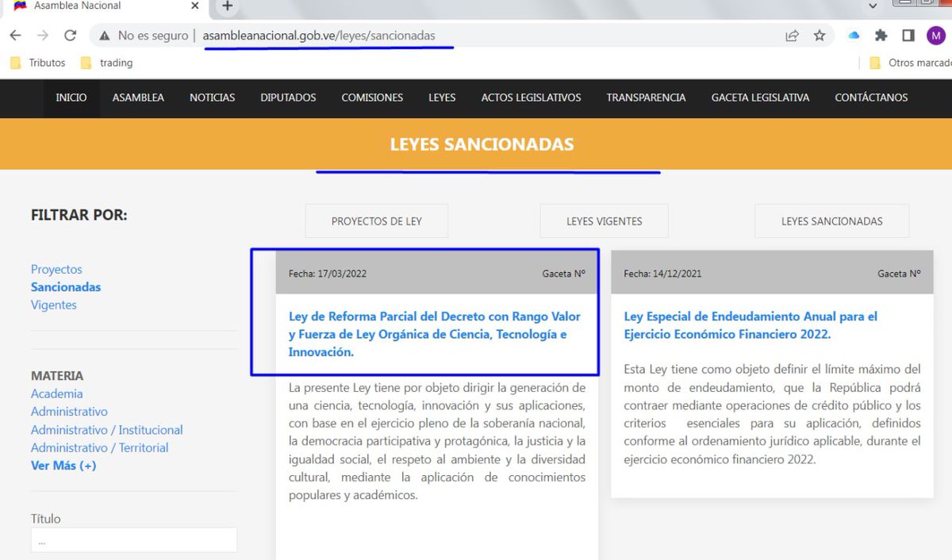Viewport: 952px width, 560px height.
Task: Open the TRANSPARENCIA menu item
Action: (646, 98)
